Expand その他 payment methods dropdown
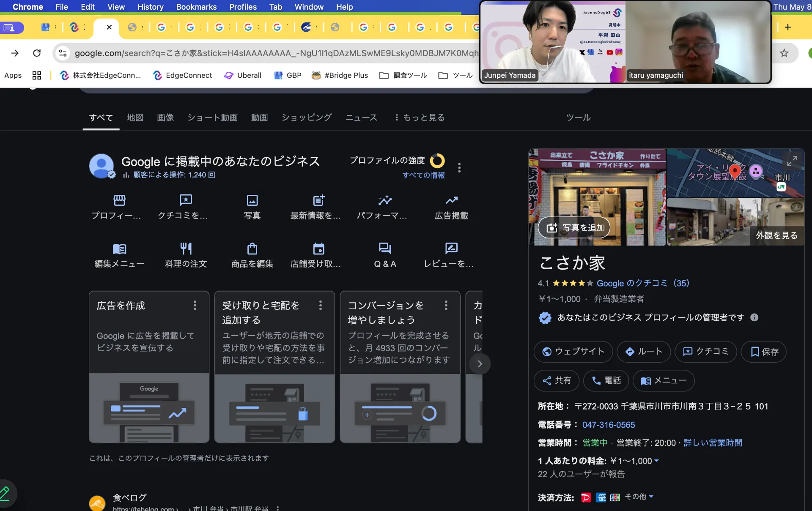Viewport: 812px width, 511px height. (639, 497)
